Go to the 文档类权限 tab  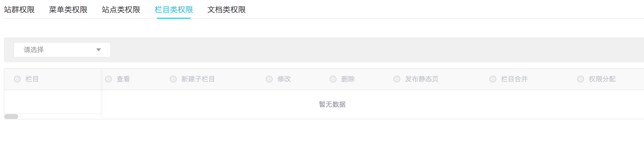tap(227, 10)
